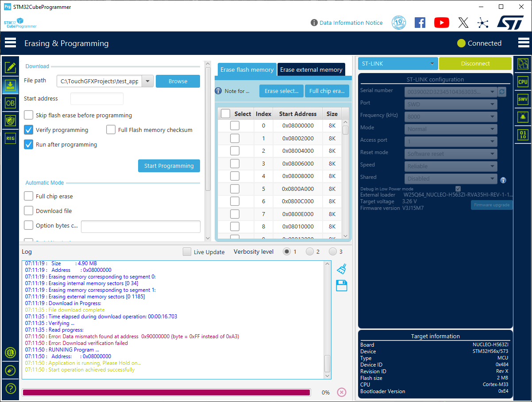Open the Mode Normal dropdown
This screenshot has width=532, height=402.
click(x=451, y=129)
